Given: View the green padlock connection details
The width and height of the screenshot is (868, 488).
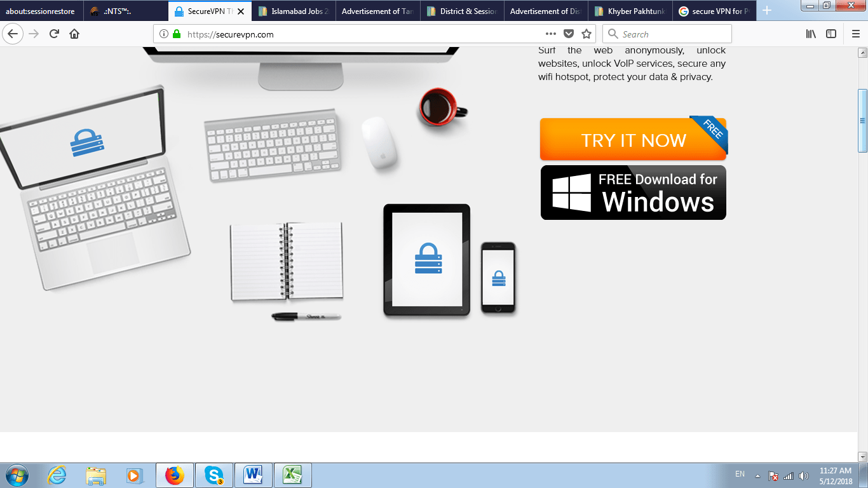Looking at the screenshot, I should point(176,34).
